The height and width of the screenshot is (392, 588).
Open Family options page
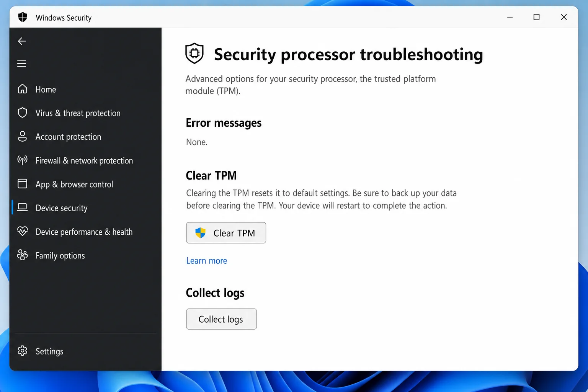pos(60,256)
